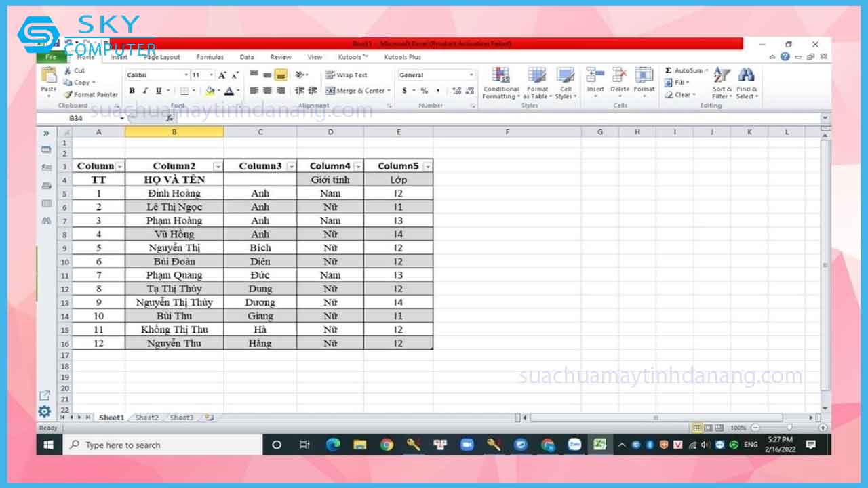
Task: Click the Windows Start button
Action: pos(49,445)
